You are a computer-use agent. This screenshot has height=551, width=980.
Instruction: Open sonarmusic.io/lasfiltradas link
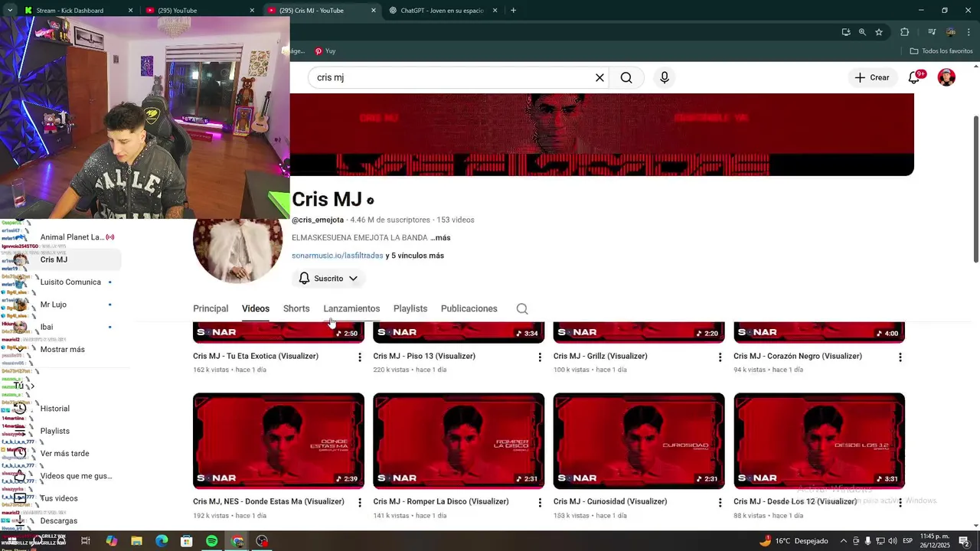(x=337, y=256)
